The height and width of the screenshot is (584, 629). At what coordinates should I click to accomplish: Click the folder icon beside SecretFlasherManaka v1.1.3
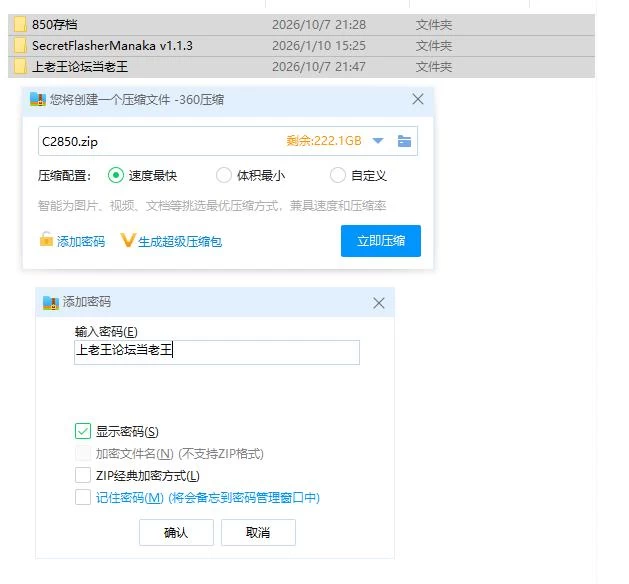click(x=20, y=45)
